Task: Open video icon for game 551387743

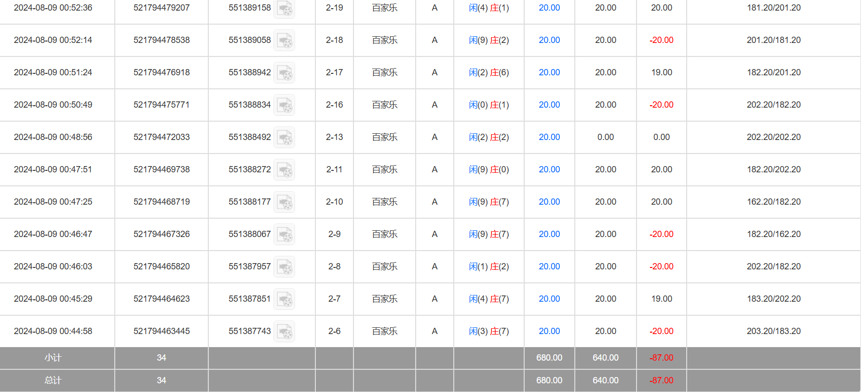Action: 284,332
